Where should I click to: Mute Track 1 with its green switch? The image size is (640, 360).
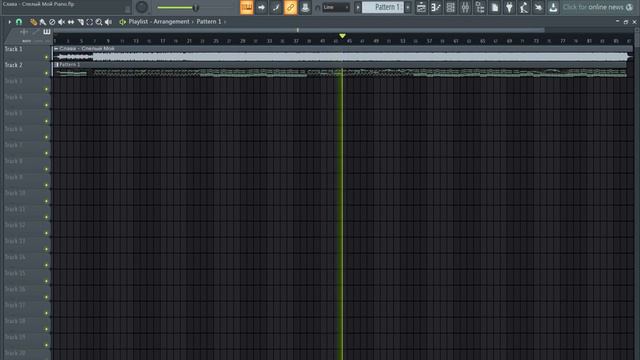(47, 58)
